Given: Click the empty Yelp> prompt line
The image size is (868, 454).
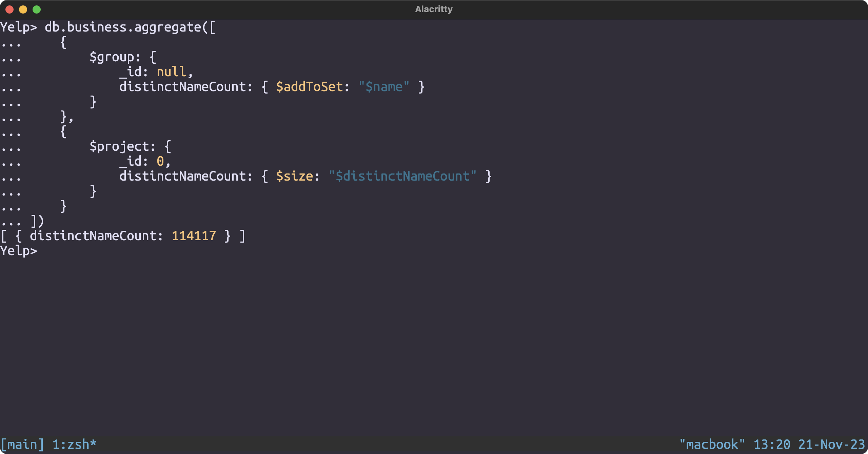Looking at the screenshot, I should point(19,251).
